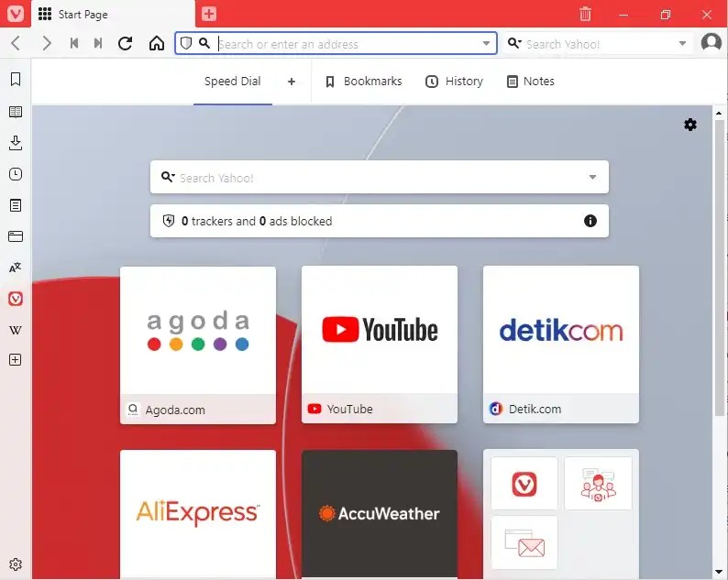The width and height of the screenshot is (728, 580).
Task: Add a new Speed Dial group
Action: 291,82
